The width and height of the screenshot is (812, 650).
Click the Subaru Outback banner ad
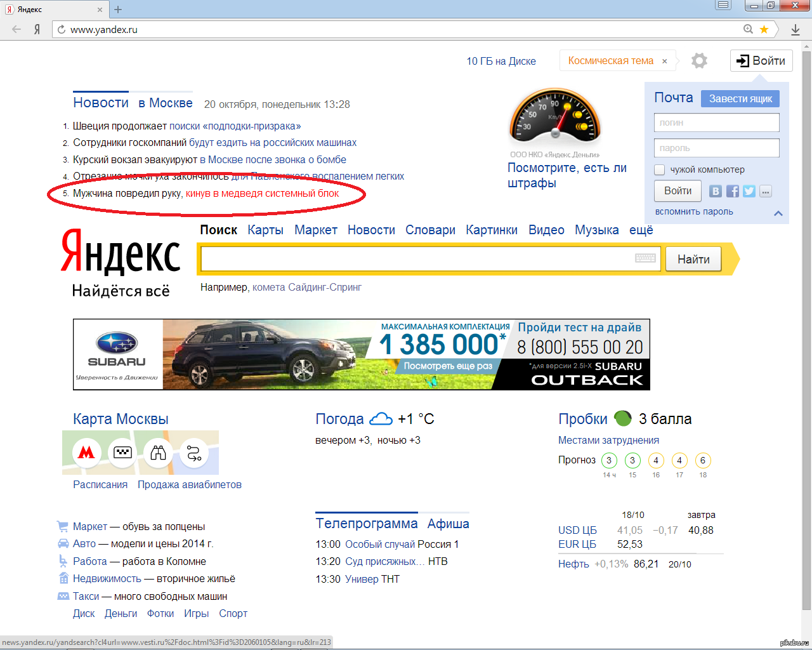pyautogui.click(x=362, y=354)
